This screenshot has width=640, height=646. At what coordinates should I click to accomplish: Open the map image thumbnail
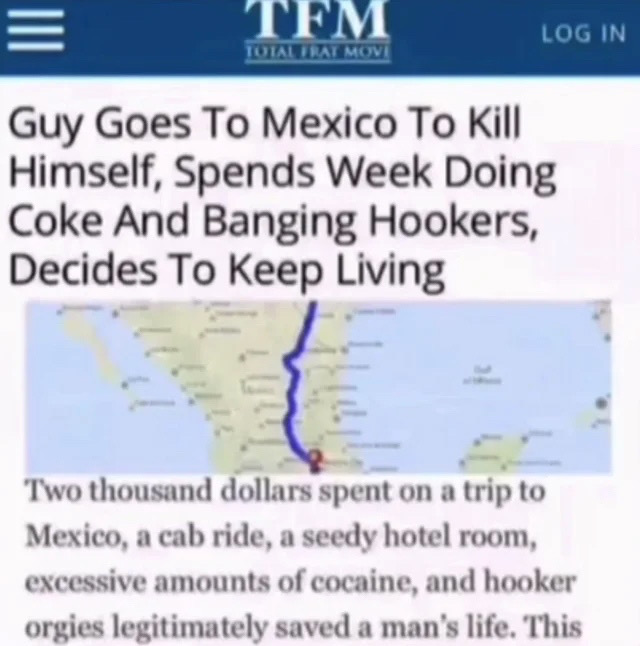pyautogui.click(x=318, y=388)
